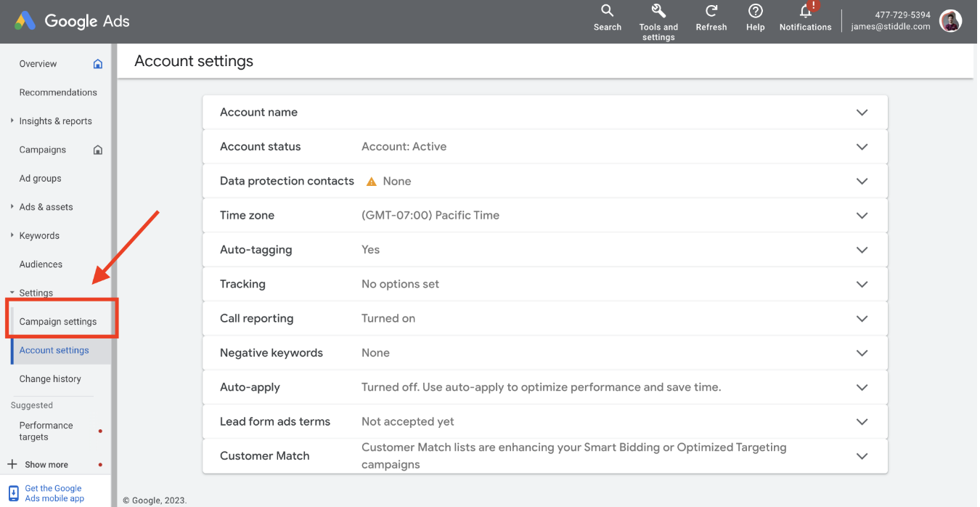Viewport: 980px width, 507px height.
Task: Click the Auto-apply 'Turned off' description
Action: tap(542, 387)
